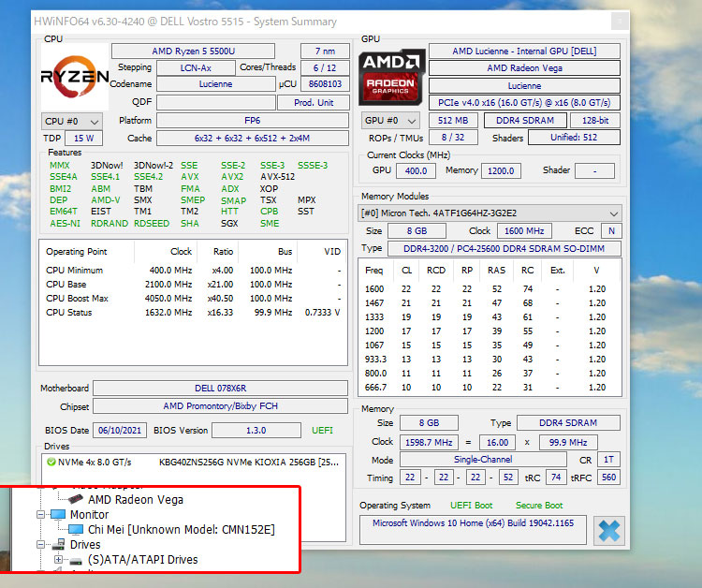The image size is (702, 588).
Task: Click the Unified: 512 shaders field
Action: click(574, 138)
